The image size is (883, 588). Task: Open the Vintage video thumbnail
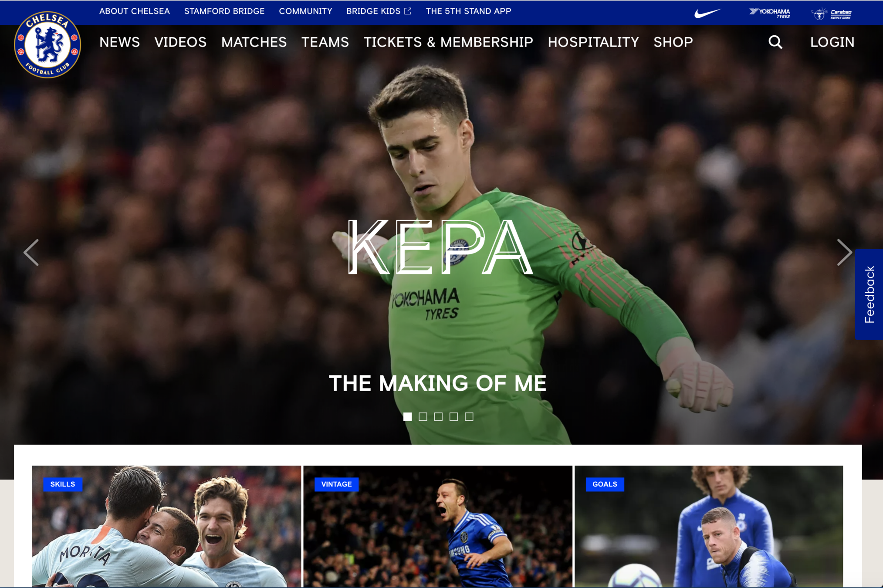click(438, 526)
